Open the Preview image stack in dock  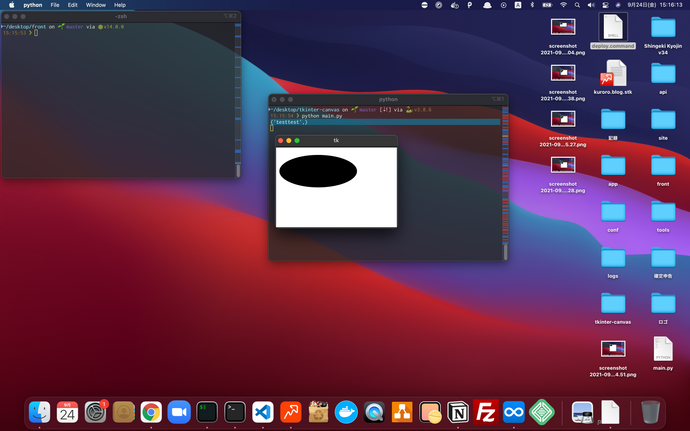[582, 413]
